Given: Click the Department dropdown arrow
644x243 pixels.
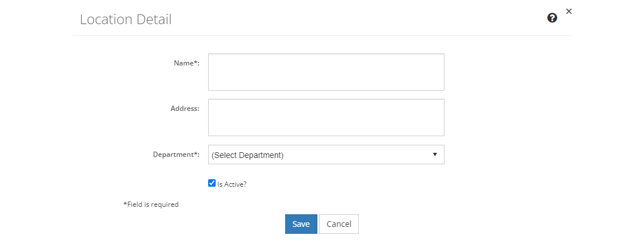Looking at the screenshot, I should coord(435,155).
